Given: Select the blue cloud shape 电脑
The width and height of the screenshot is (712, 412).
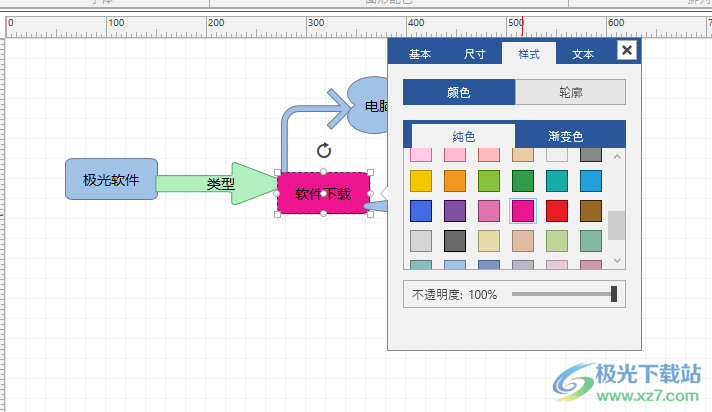Looking at the screenshot, I should pyautogui.click(x=369, y=105).
